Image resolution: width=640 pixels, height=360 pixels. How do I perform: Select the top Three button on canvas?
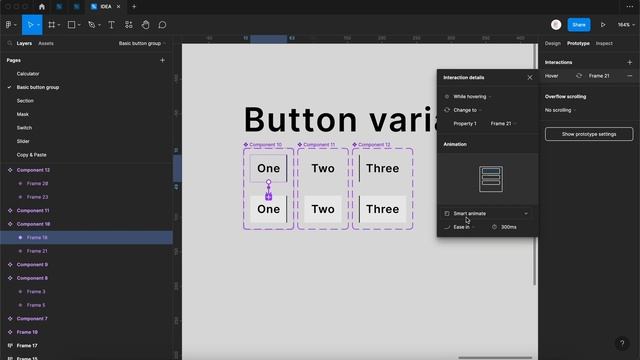click(382, 168)
